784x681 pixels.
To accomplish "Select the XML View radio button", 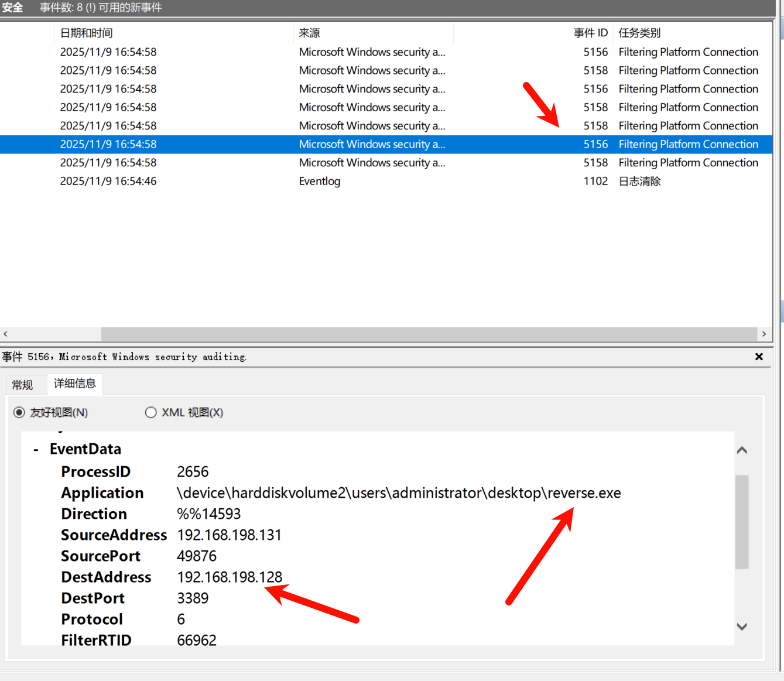I will (x=151, y=413).
